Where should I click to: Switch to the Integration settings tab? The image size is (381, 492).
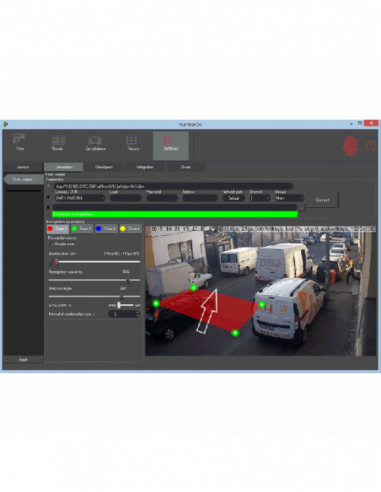click(x=145, y=167)
